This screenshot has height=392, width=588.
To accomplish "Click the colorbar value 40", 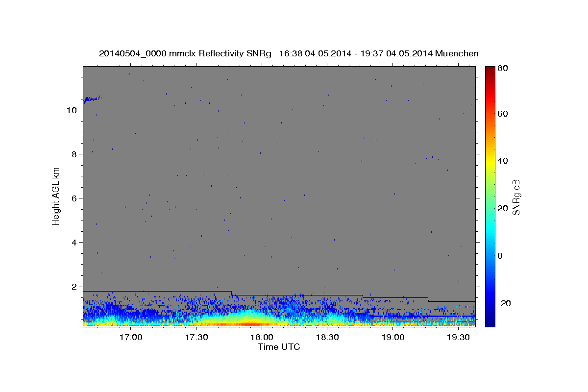I will (x=502, y=161).
